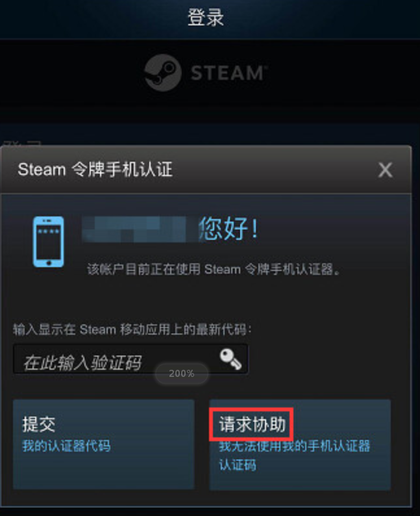The image size is (420, 516).
Task: Click the 您好! greeting text
Action: [229, 228]
